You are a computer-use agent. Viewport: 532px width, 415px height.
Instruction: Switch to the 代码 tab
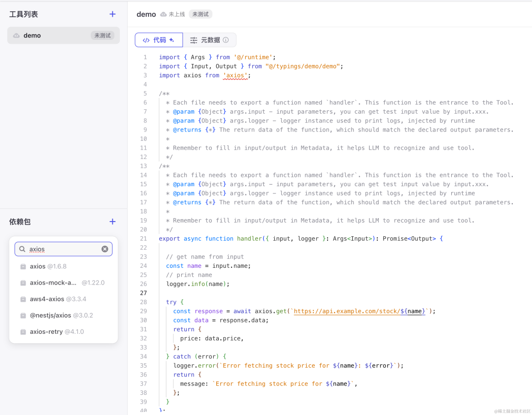(x=159, y=40)
